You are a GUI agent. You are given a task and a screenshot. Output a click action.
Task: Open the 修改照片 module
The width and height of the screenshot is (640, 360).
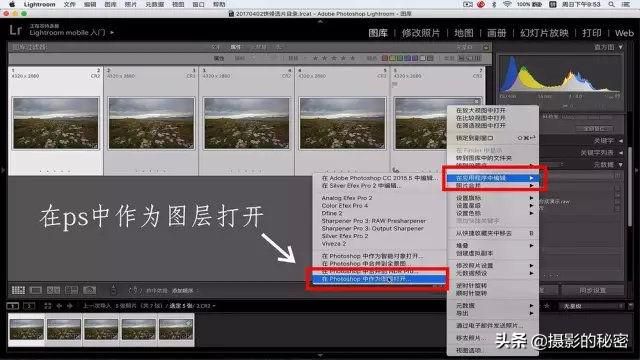point(420,33)
